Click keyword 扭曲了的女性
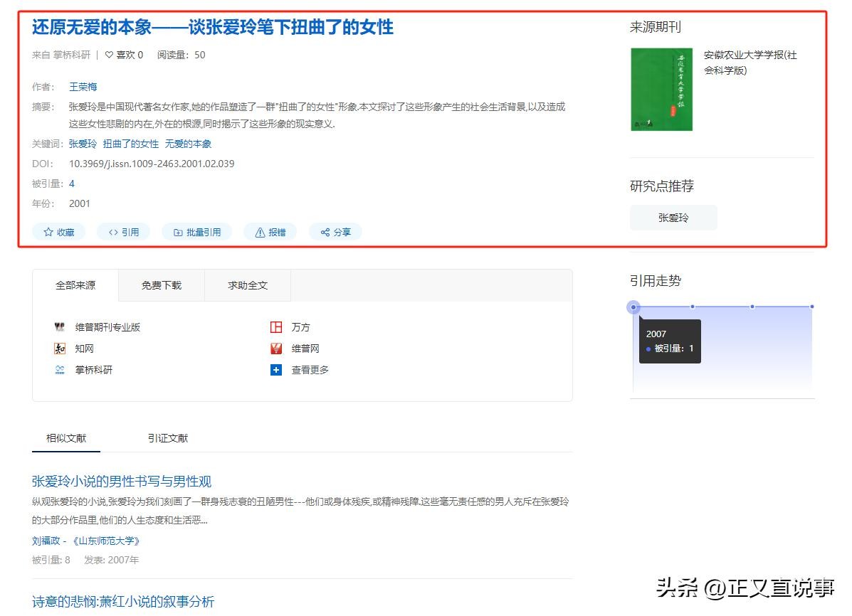The height and width of the screenshot is (616, 852). 131,144
